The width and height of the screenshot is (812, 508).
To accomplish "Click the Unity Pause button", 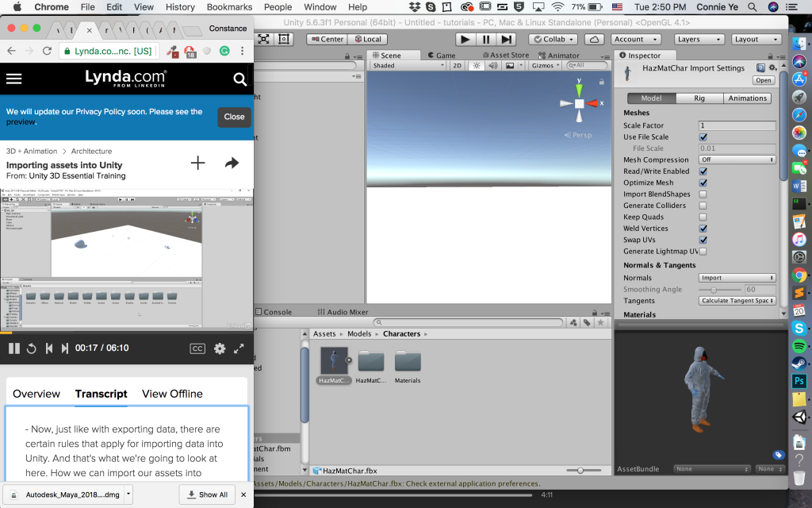I will (x=486, y=40).
